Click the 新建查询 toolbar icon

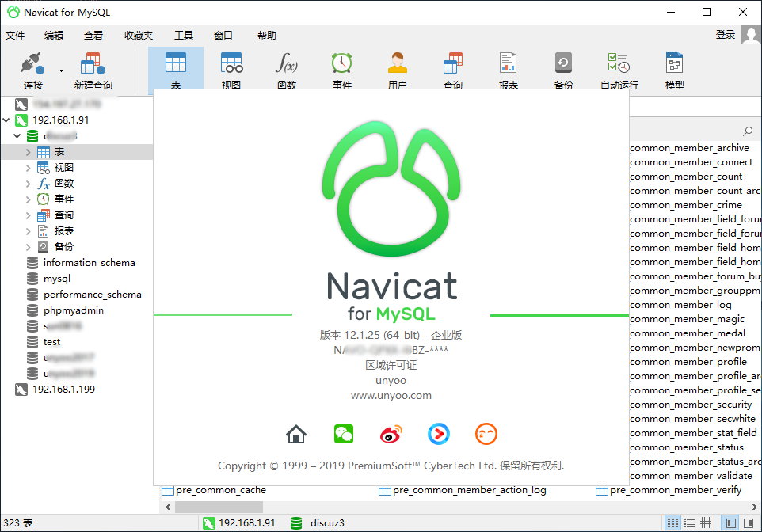pos(93,63)
